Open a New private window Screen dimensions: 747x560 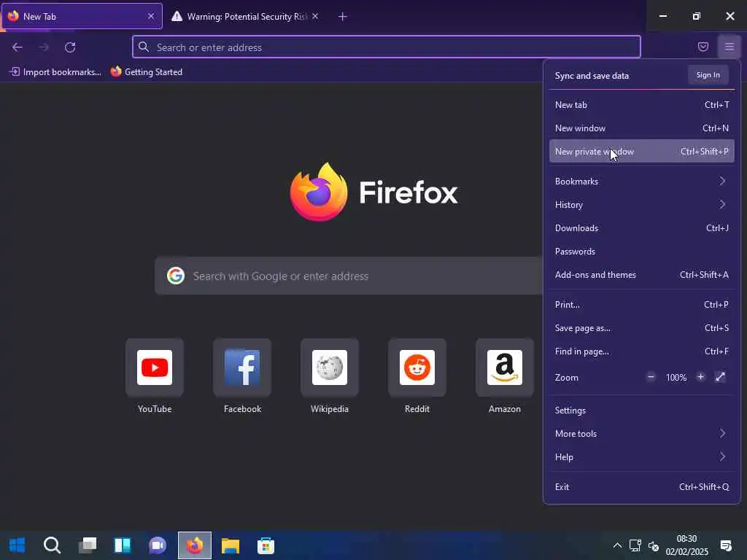(641, 152)
